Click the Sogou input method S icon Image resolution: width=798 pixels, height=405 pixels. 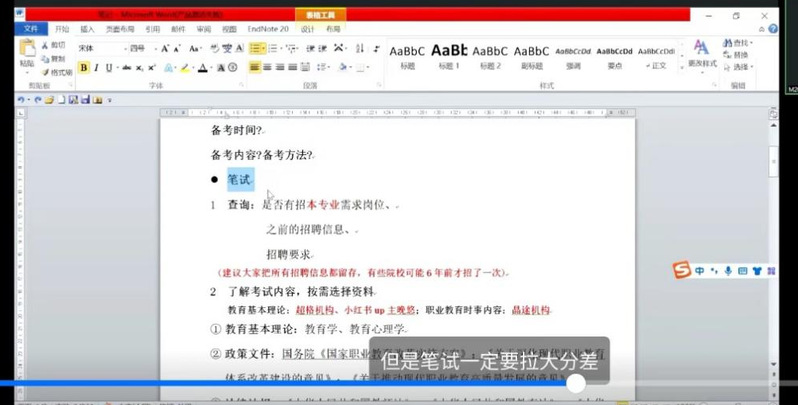click(x=681, y=270)
